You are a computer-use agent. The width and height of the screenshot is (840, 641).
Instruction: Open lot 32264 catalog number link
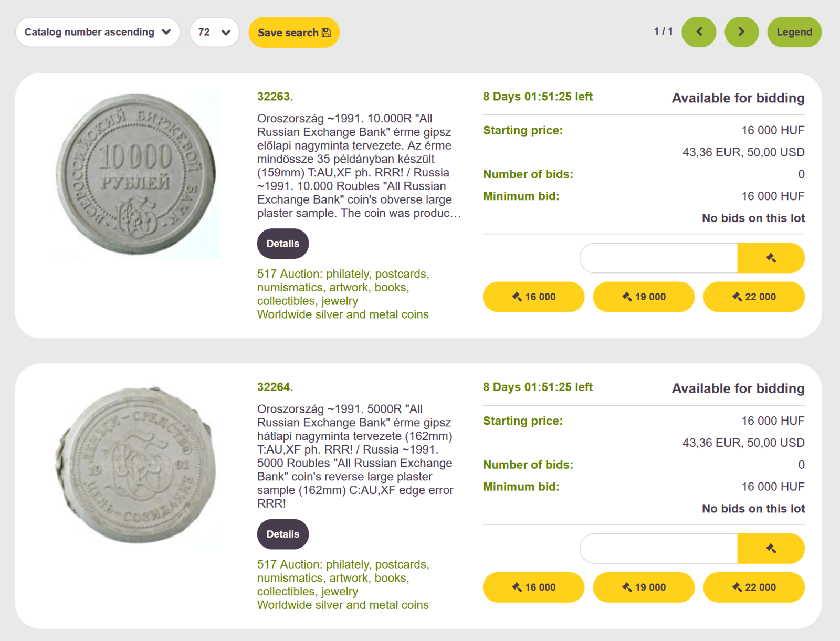tap(275, 387)
